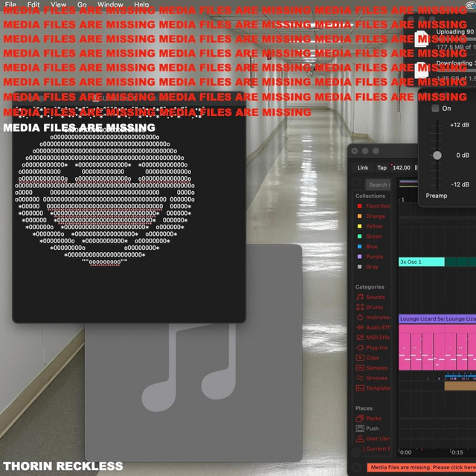
Task: Click the 142.00 tempo field
Action: click(402, 167)
